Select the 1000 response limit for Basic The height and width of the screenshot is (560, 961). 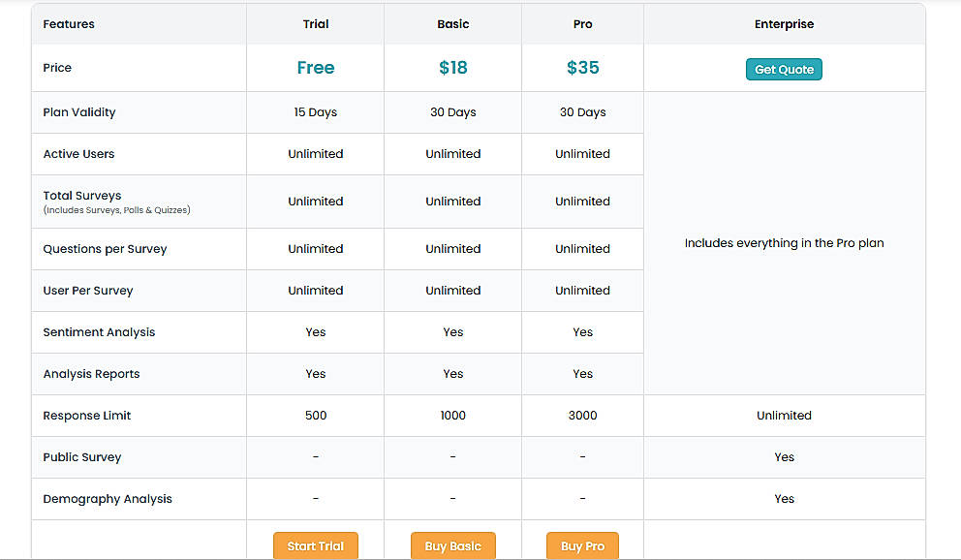pos(453,416)
